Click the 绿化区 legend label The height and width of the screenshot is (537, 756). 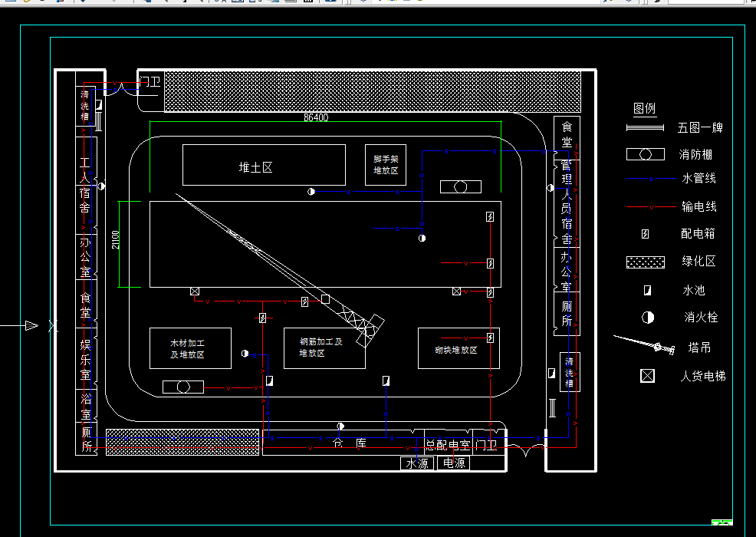[698, 262]
